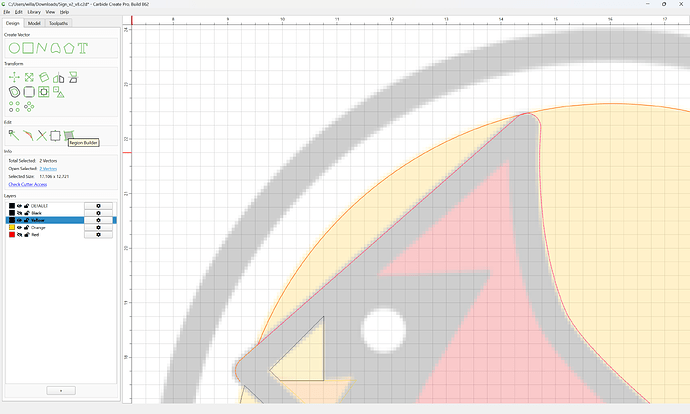Toggle visibility of the DEFAULT layer
Viewport: 690px width, 414px height.
pos(19,206)
